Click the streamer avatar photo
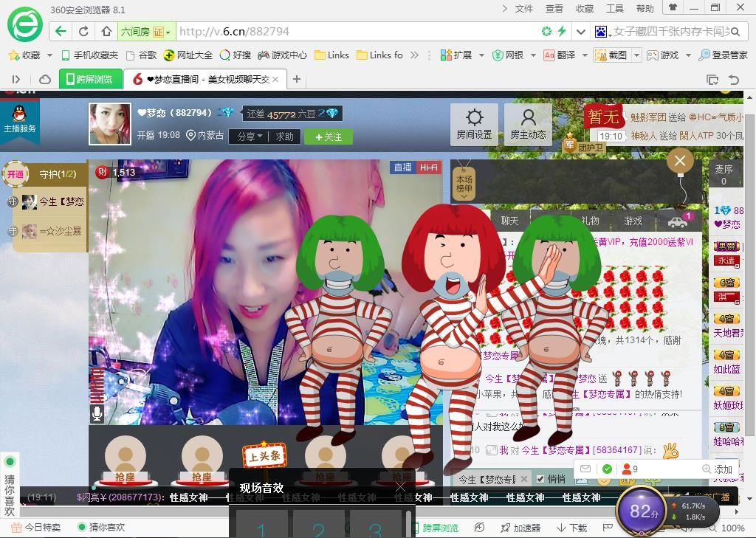This screenshot has width=756, height=538. click(x=110, y=124)
